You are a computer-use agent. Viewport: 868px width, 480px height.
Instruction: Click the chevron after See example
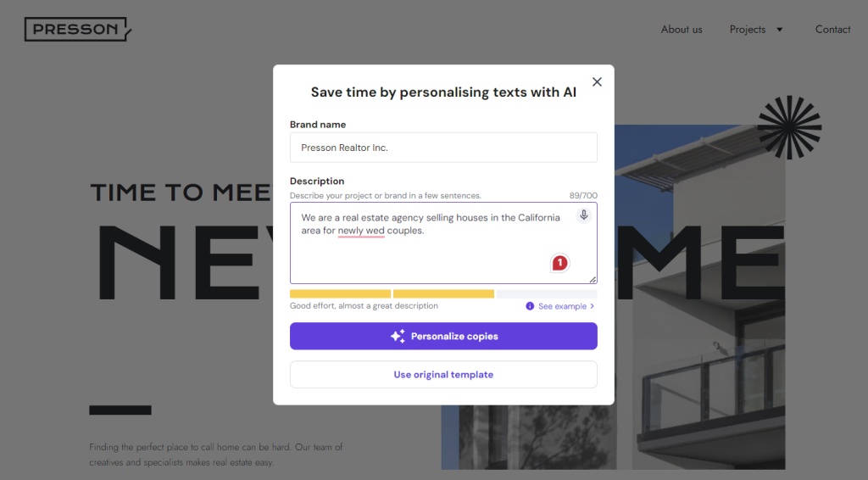(x=592, y=306)
